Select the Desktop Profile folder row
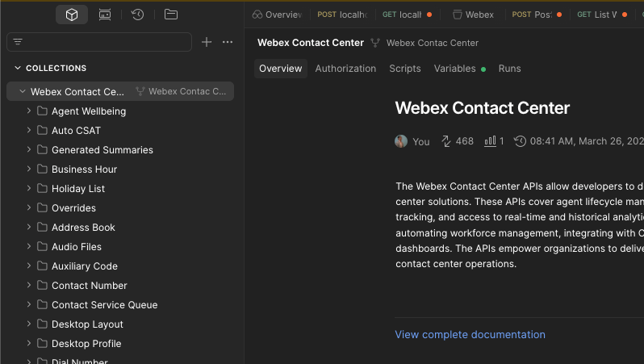The image size is (644, 364). click(x=120, y=343)
